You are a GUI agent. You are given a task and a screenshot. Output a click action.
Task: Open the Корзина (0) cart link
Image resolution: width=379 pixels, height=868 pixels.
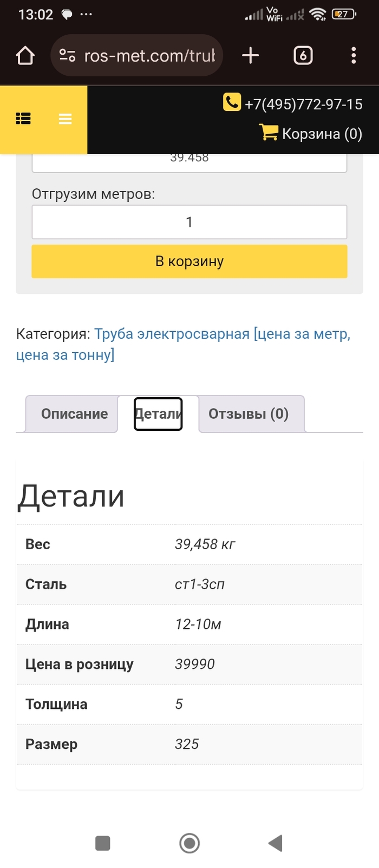click(x=322, y=134)
